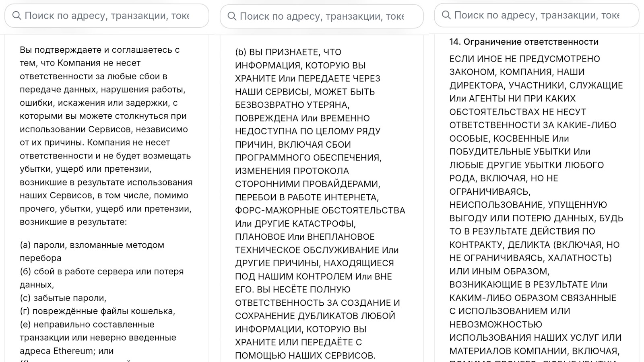
Task: Click the words "ПОБУДИТЕЛЬНЫЕ УБЫТКИ" in the right panel
Action: click(x=510, y=152)
